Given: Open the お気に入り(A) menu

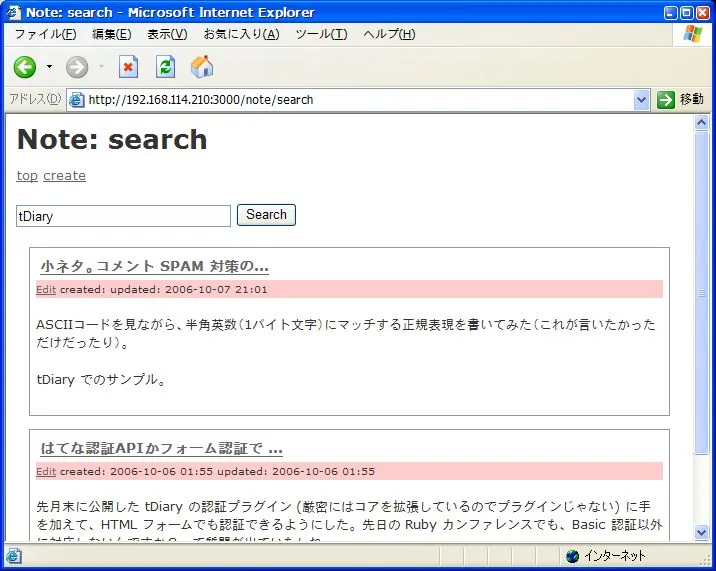Looking at the screenshot, I should tap(241, 34).
